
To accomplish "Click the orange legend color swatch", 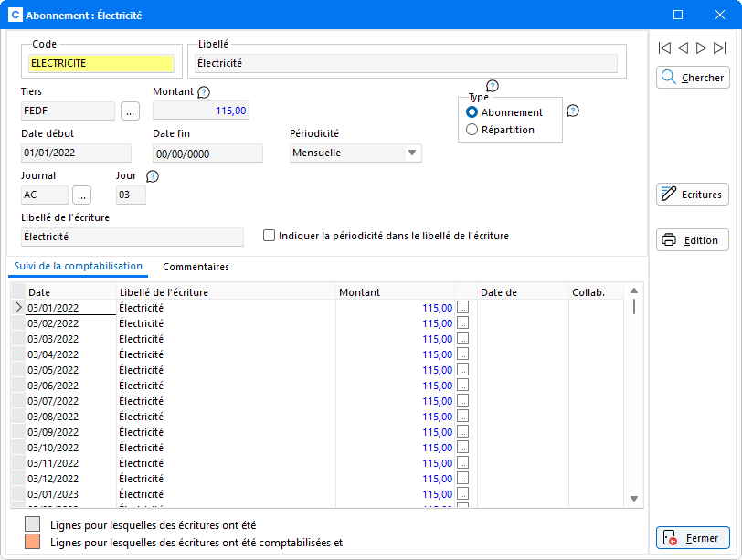I will (x=33, y=543).
